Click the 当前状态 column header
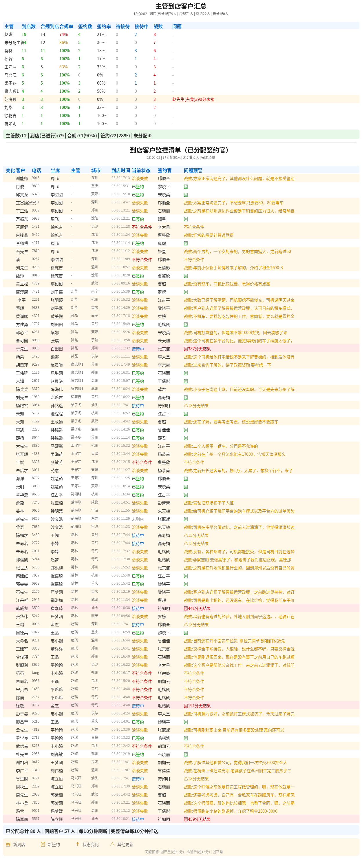Screen dimensions: 362x868 pyautogui.click(x=141, y=170)
